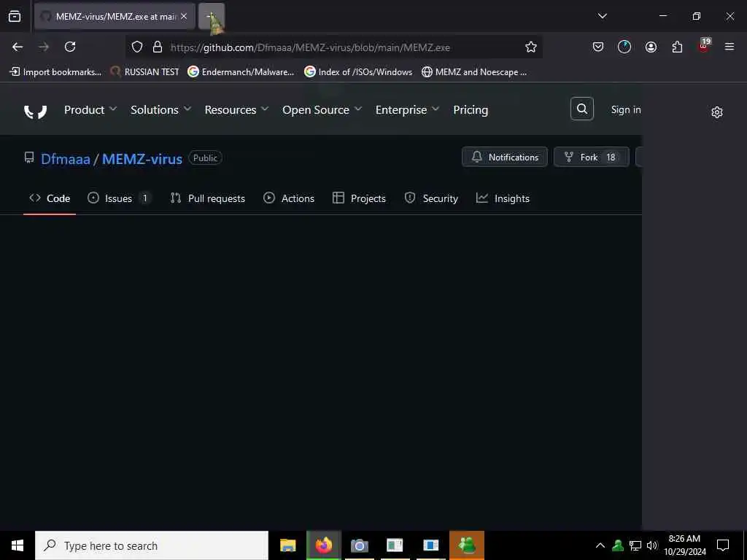Switch to the Insights tab
Image resolution: width=747 pixels, height=560 pixels.
pyautogui.click(x=503, y=198)
